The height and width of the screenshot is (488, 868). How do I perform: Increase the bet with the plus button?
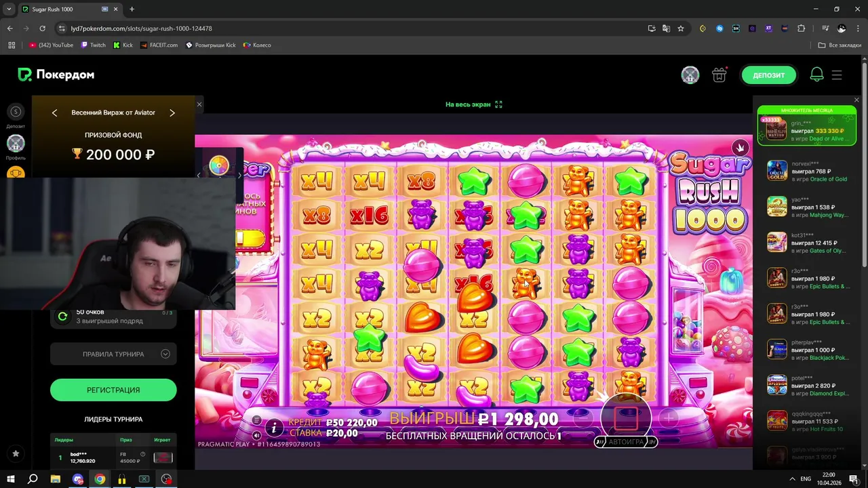[668, 418]
